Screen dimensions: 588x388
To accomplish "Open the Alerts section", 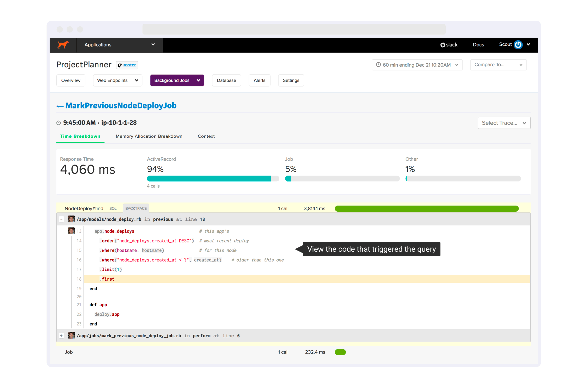I will point(259,80).
